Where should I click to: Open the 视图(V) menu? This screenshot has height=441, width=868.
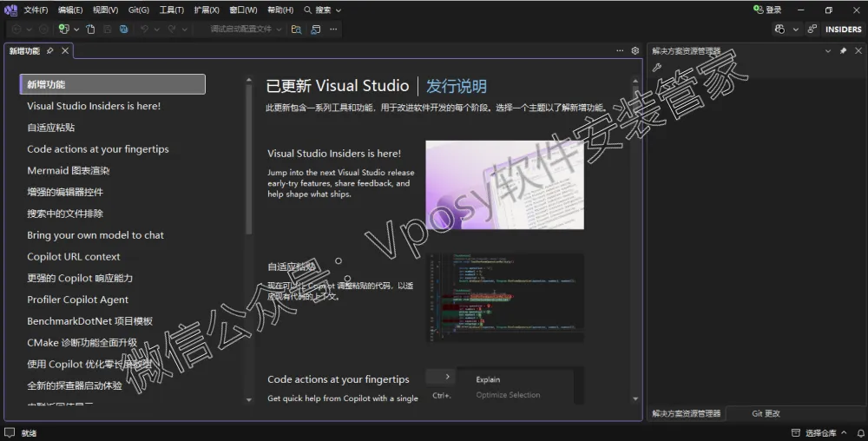[x=105, y=10]
